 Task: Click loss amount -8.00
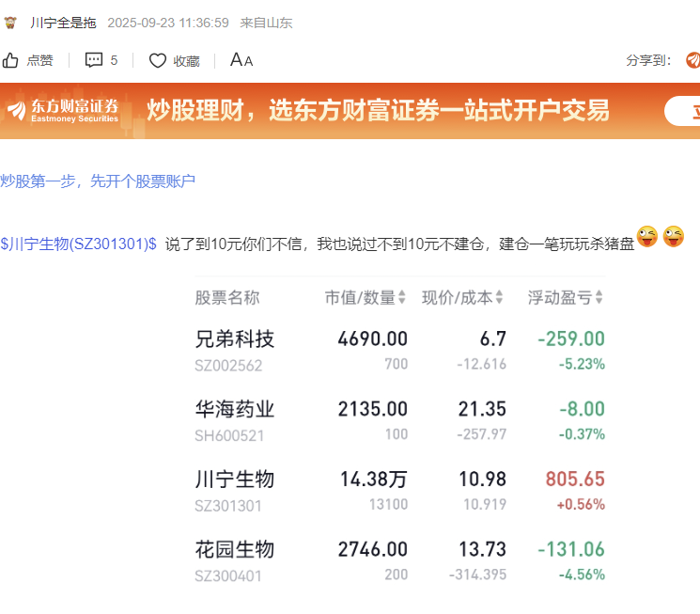click(583, 409)
